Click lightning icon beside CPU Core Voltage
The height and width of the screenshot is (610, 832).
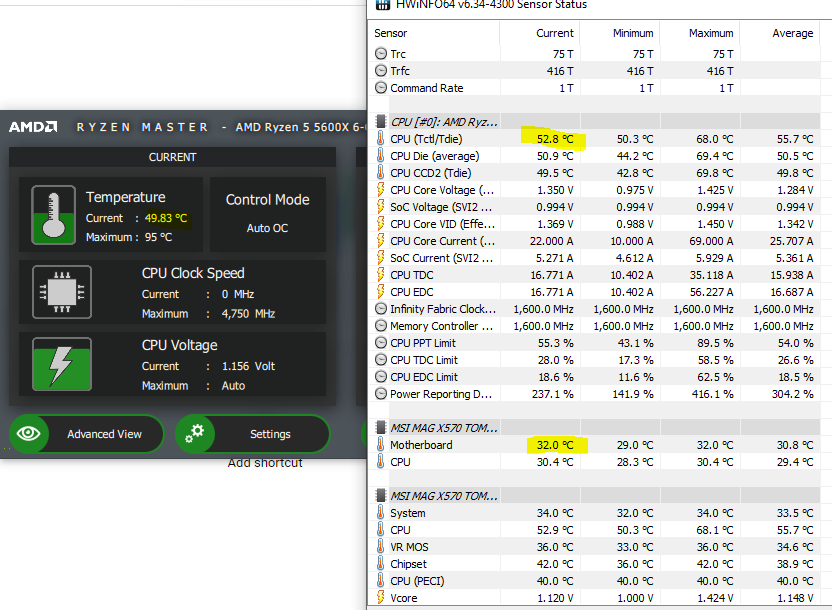pyautogui.click(x=380, y=189)
